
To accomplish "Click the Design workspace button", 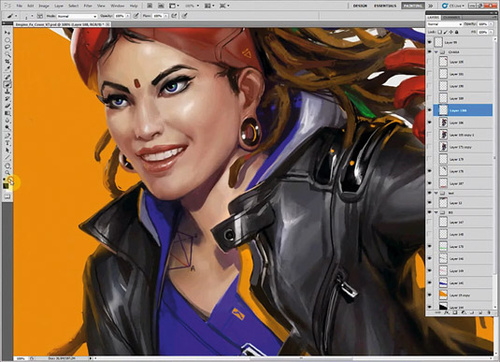I will pyautogui.click(x=360, y=6).
